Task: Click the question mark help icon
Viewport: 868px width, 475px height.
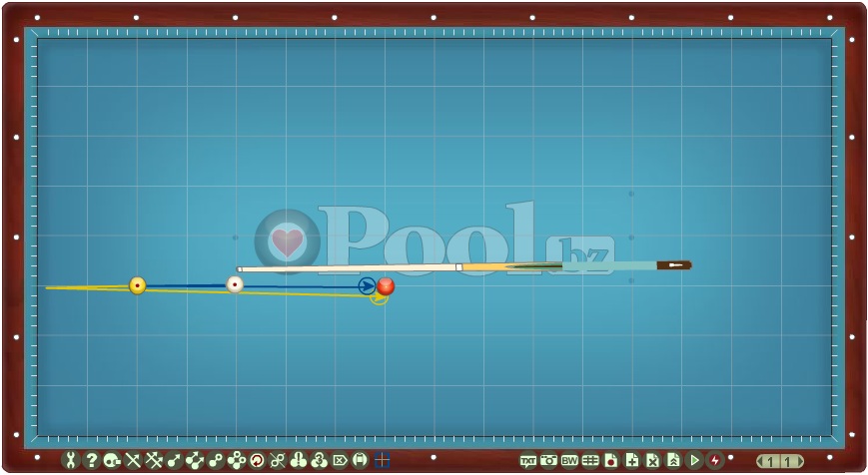Action: pyautogui.click(x=91, y=460)
